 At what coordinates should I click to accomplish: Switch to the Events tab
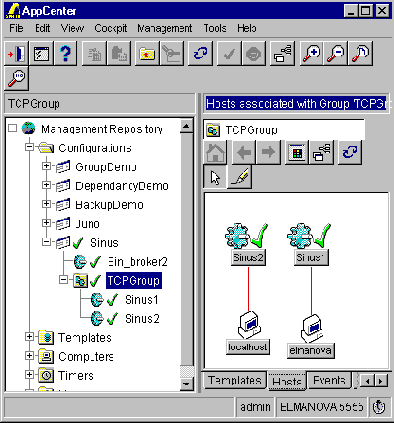tap(329, 380)
